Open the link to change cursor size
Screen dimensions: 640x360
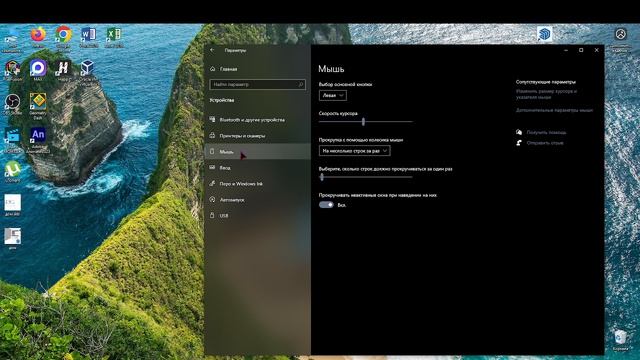click(546, 94)
